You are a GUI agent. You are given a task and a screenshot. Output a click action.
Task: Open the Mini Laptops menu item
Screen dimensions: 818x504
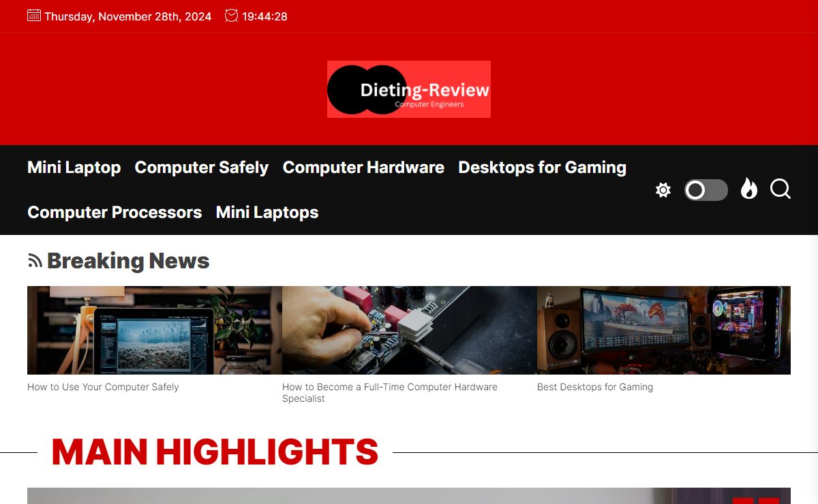tap(267, 212)
